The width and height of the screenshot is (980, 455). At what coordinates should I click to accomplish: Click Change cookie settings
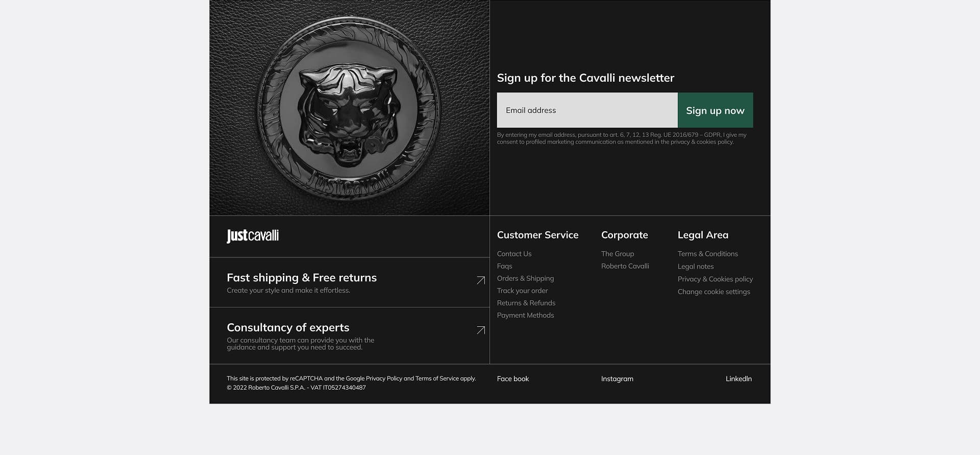(714, 292)
